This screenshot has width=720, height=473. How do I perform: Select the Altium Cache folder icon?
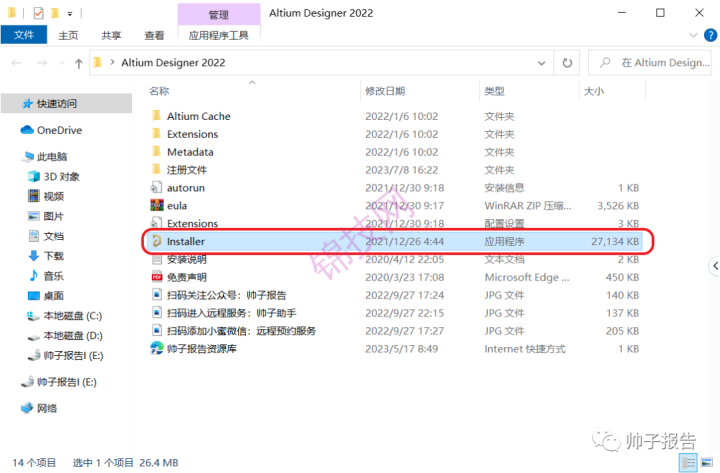point(157,116)
